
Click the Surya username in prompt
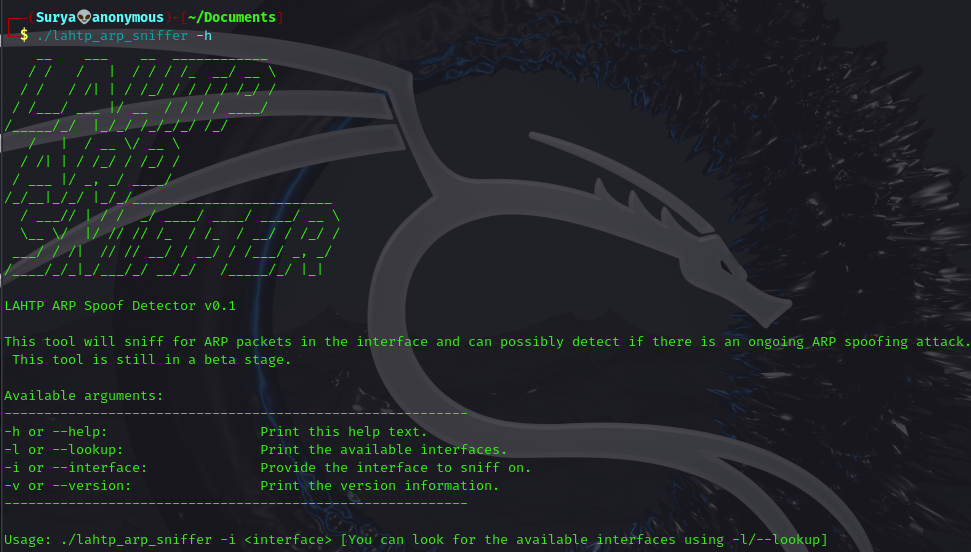point(56,17)
